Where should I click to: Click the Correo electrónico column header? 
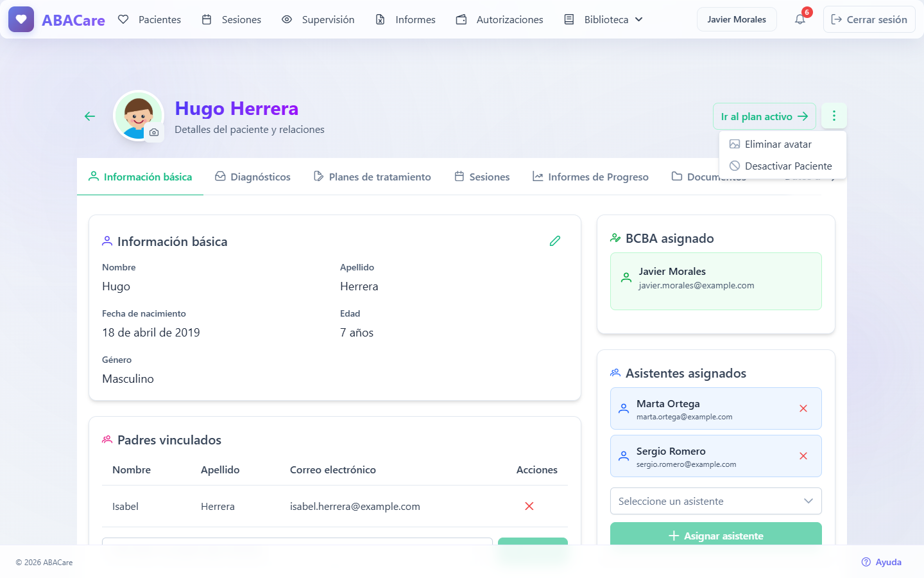click(x=333, y=470)
